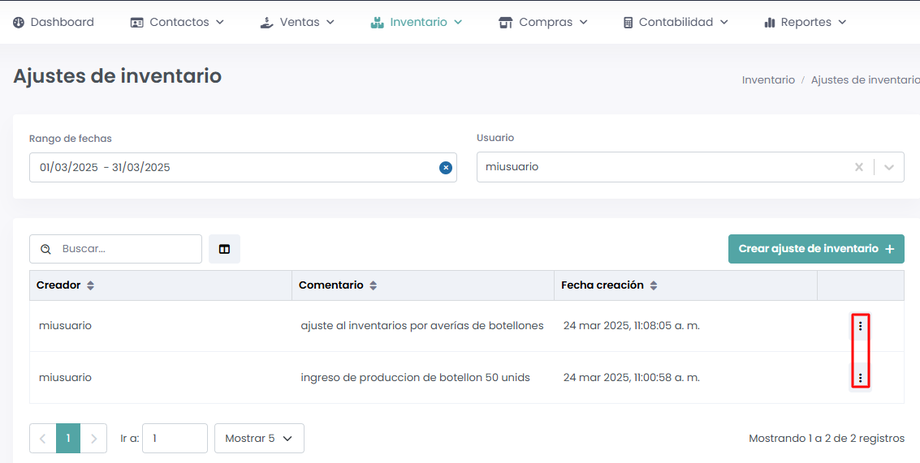Expand the Reportes chevron
Screen dimensions: 920x463
pos(843,22)
